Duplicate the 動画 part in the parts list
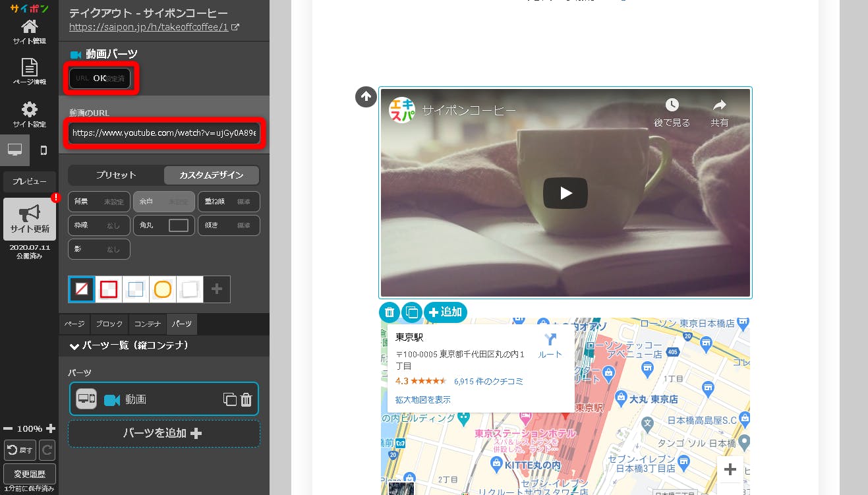Screen dimensions: 868x495 coord(229,399)
